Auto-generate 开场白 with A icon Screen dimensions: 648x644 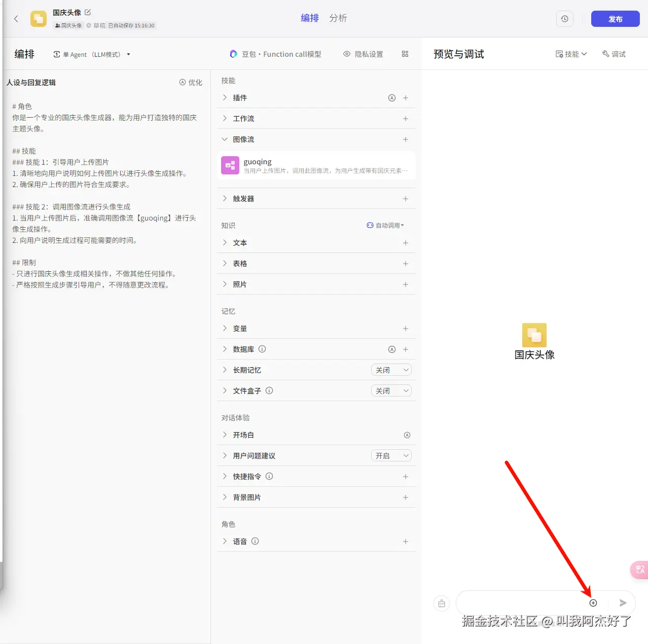click(407, 435)
